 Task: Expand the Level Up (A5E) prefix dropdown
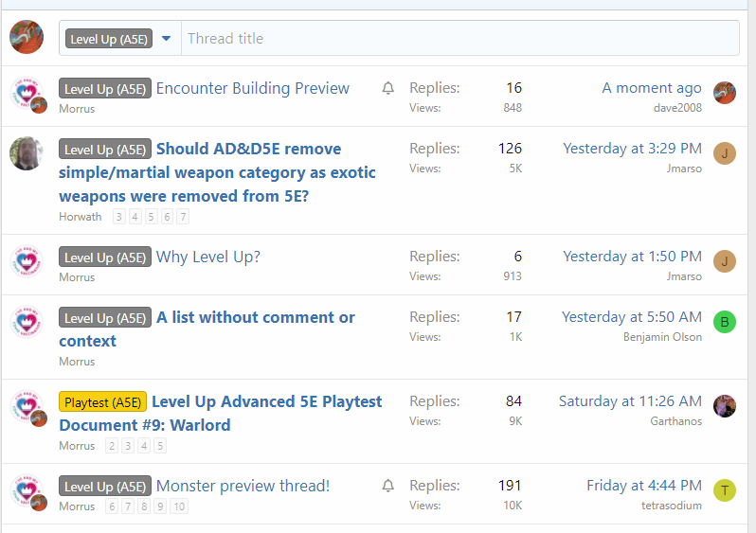(x=167, y=39)
